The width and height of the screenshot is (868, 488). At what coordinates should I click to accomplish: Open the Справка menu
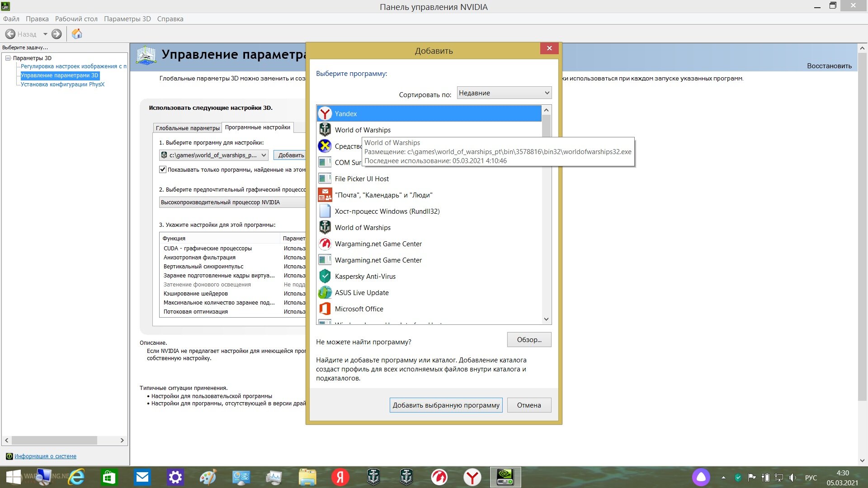click(170, 19)
